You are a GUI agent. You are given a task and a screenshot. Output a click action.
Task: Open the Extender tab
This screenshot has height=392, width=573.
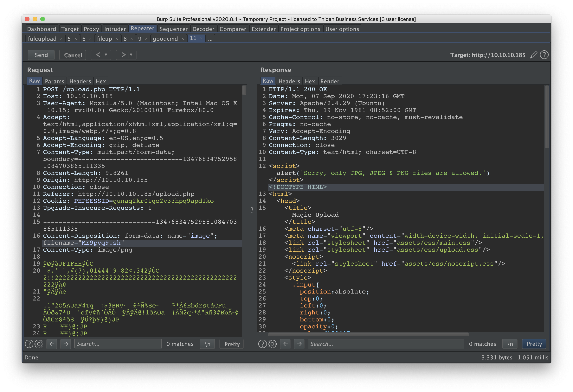click(264, 29)
